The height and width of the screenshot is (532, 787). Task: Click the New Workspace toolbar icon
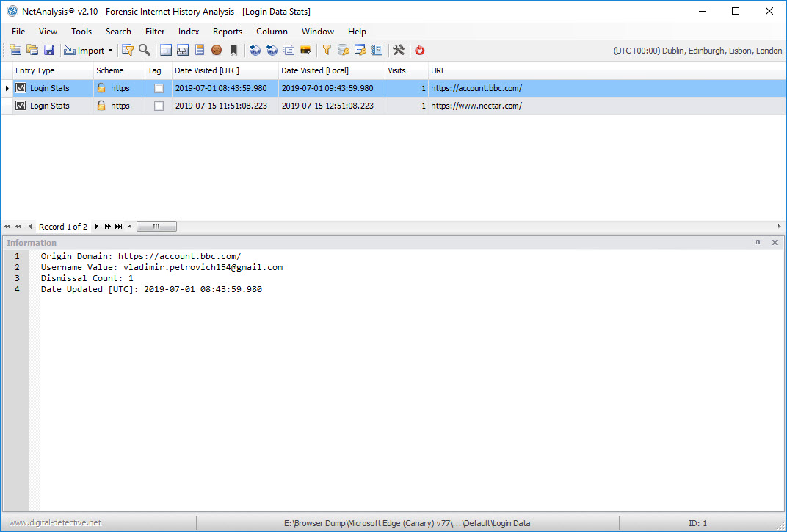15,50
